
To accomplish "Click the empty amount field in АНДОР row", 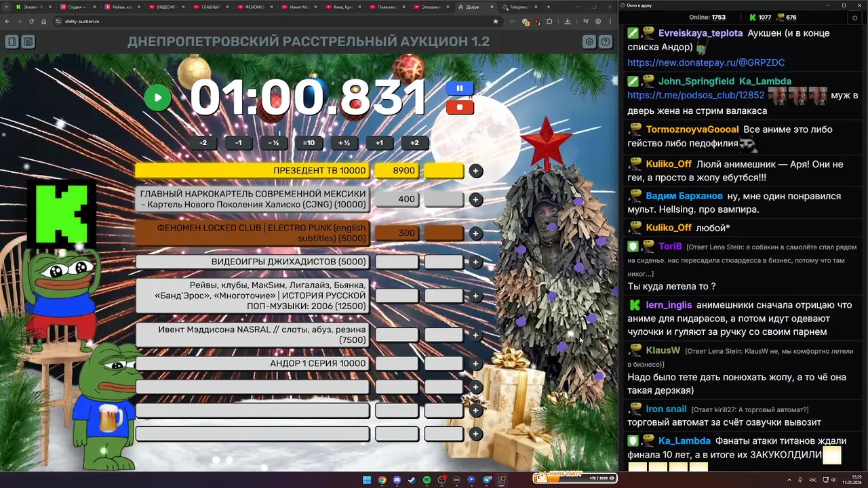I will pyautogui.click(x=397, y=363).
